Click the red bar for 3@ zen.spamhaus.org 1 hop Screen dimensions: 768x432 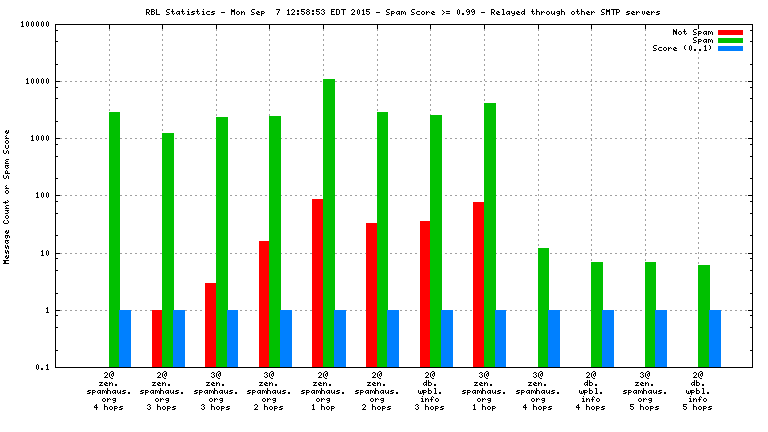[x=479, y=285]
